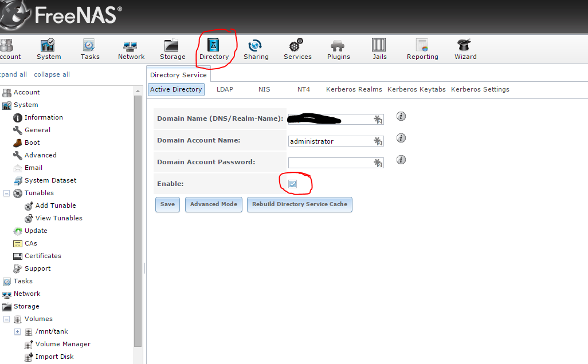Click the Save button
Image resolution: width=588 pixels, height=364 pixels.
pyautogui.click(x=167, y=204)
